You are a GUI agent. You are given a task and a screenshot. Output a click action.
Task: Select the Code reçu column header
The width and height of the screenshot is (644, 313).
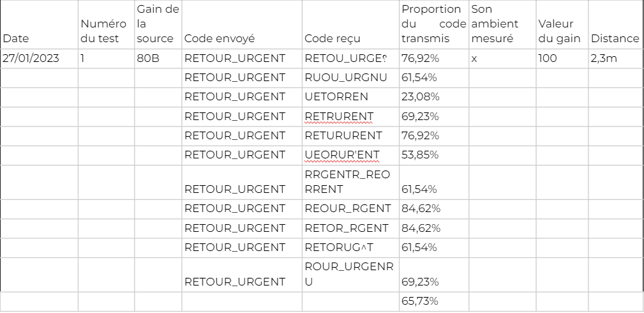pyautogui.click(x=351, y=25)
